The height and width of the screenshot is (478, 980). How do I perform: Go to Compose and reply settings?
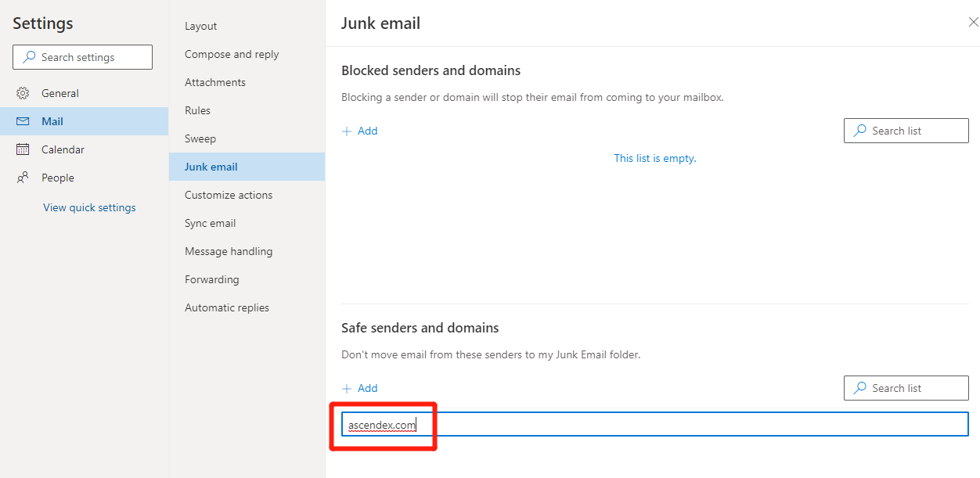click(232, 54)
